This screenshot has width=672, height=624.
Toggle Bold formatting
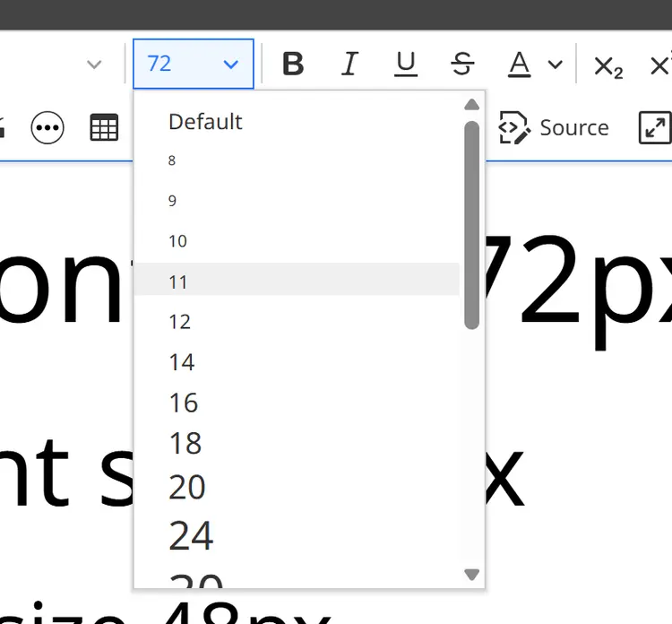click(293, 64)
